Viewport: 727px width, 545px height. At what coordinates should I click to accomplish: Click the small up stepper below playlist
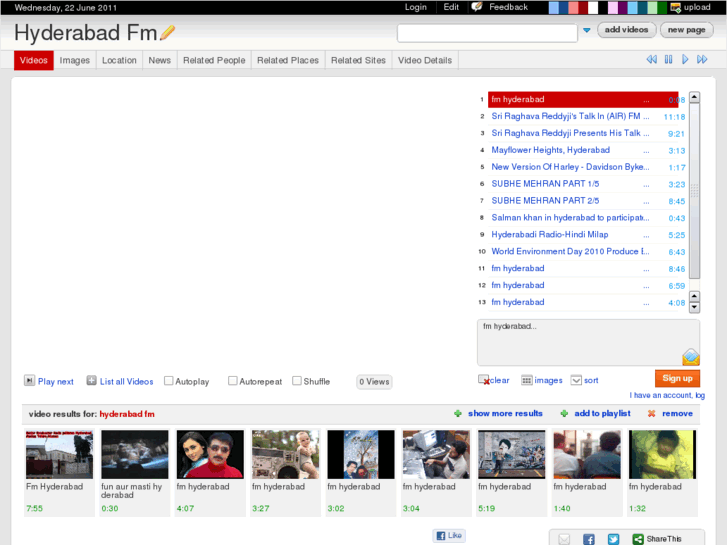(694, 296)
